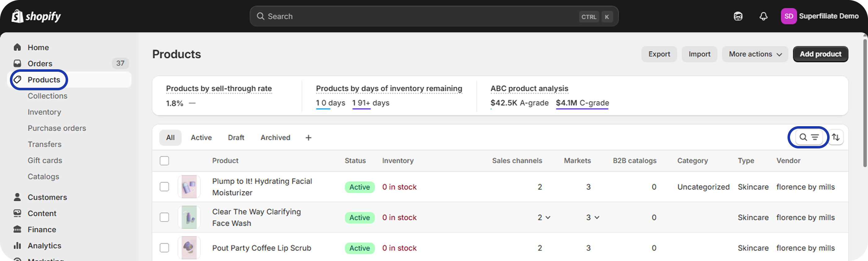Open Gift cards in the sidebar
The height and width of the screenshot is (261, 868).
45,160
